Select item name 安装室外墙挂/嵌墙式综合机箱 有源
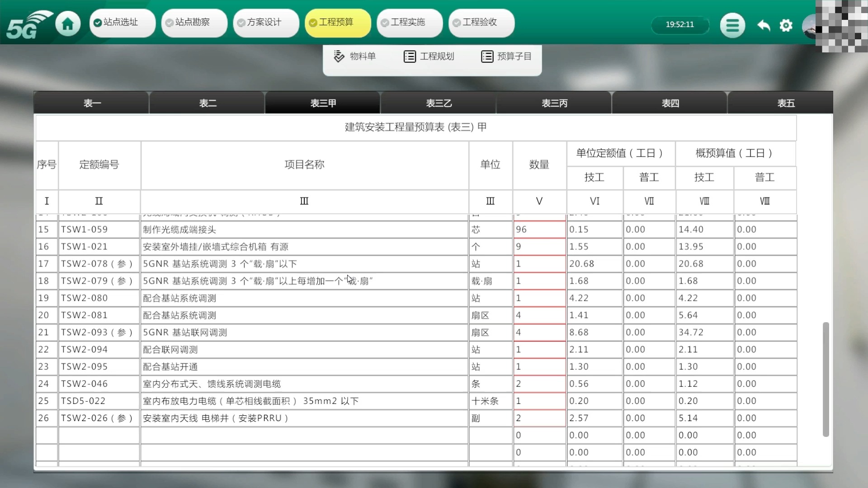This screenshot has width=868, height=488. [x=216, y=247]
